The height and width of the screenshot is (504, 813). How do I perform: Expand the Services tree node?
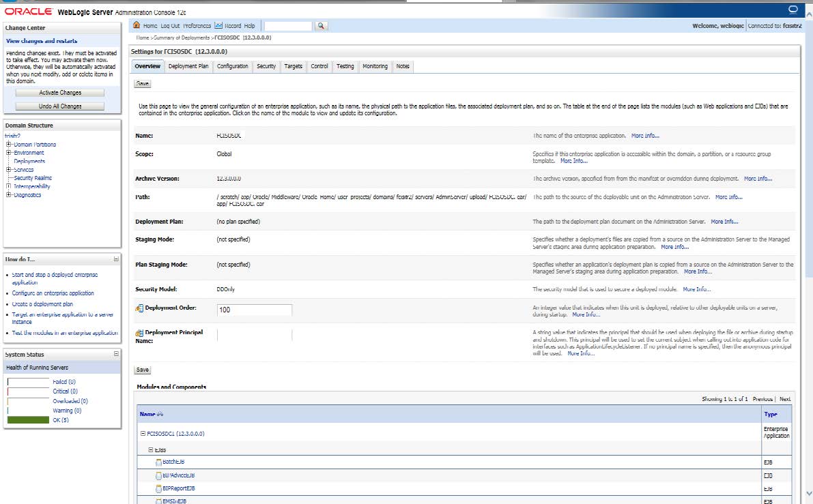coord(8,169)
